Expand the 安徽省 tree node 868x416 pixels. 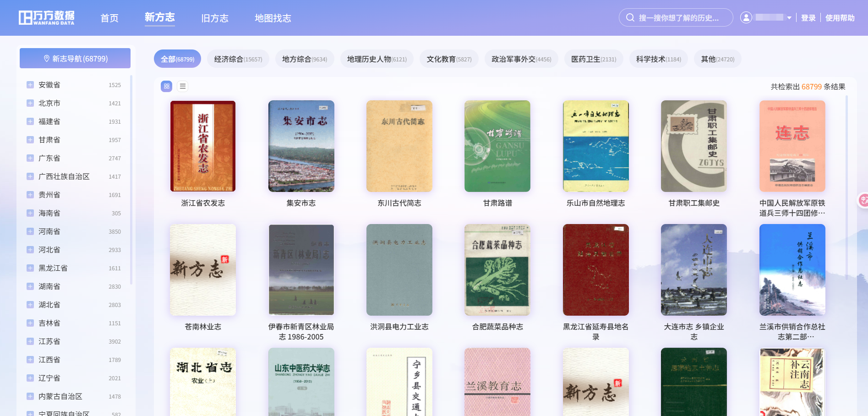[x=30, y=85]
